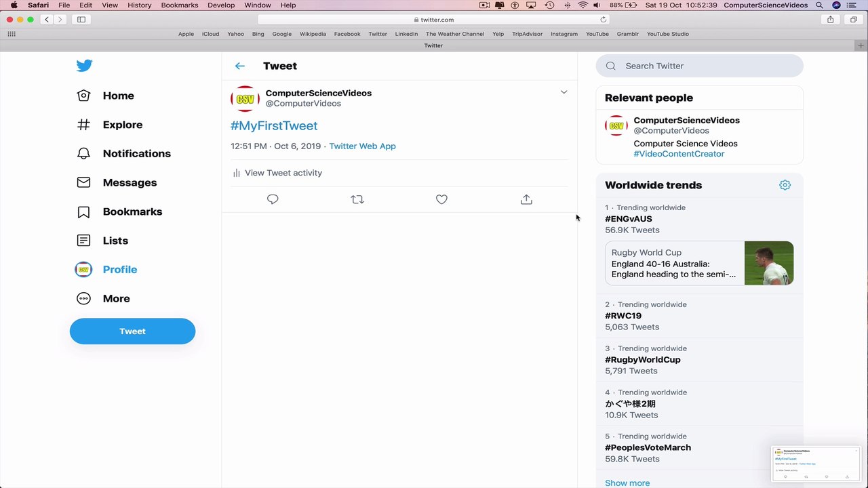Open the screenshot preview thumbnail

[x=816, y=464]
